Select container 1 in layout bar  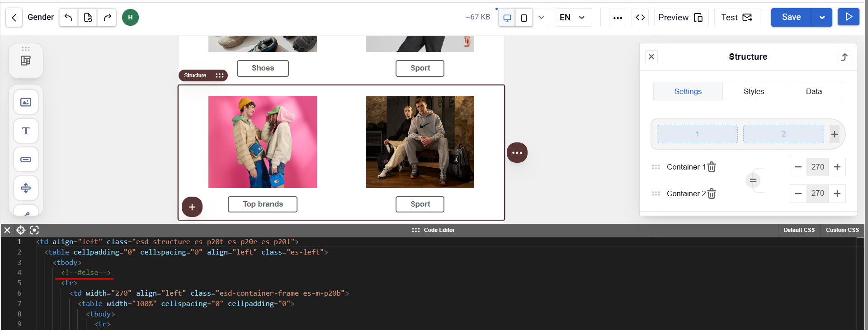click(x=697, y=134)
